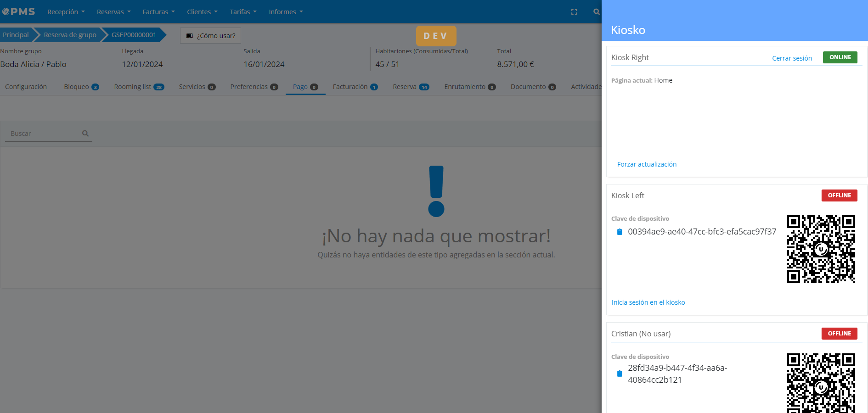Toggle fullscreen mode icon
The image size is (868, 413).
pos(574,12)
